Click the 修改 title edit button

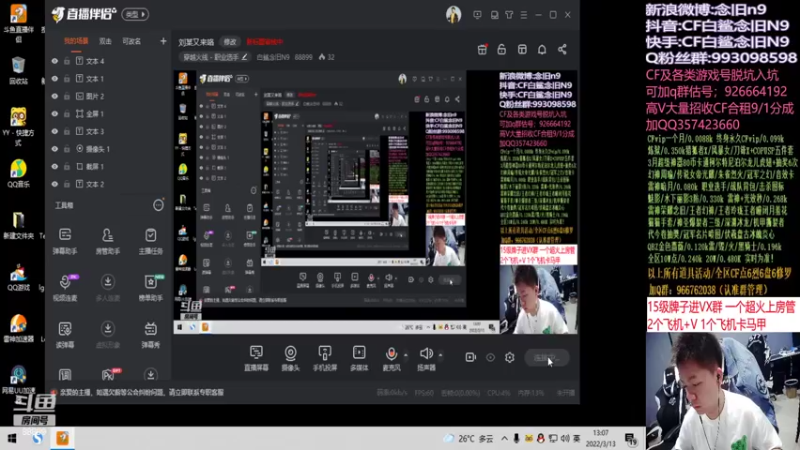[231, 42]
